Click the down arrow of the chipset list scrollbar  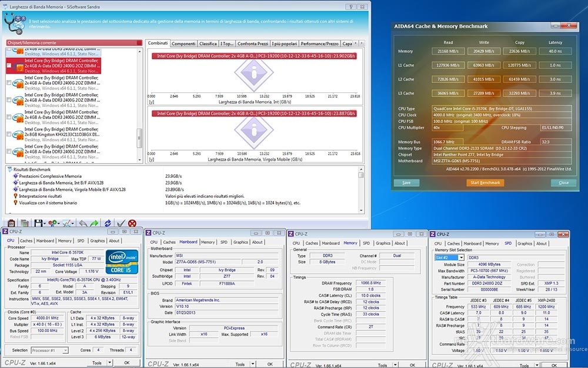(139, 160)
